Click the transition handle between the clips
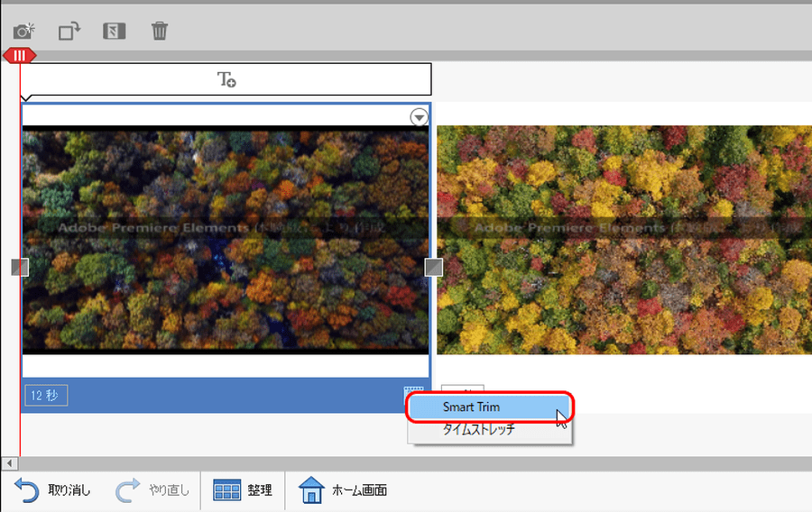The height and width of the screenshot is (512, 812). (x=433, y=268)
